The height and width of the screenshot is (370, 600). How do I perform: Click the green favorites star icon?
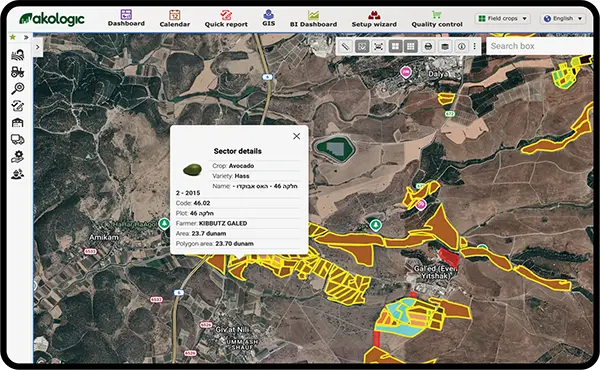click(x=13, y=37)
